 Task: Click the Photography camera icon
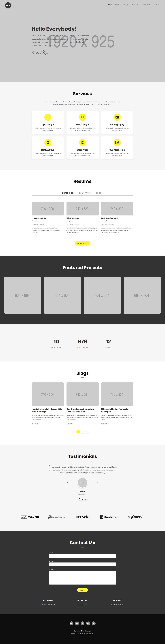[x=117, y=117]
